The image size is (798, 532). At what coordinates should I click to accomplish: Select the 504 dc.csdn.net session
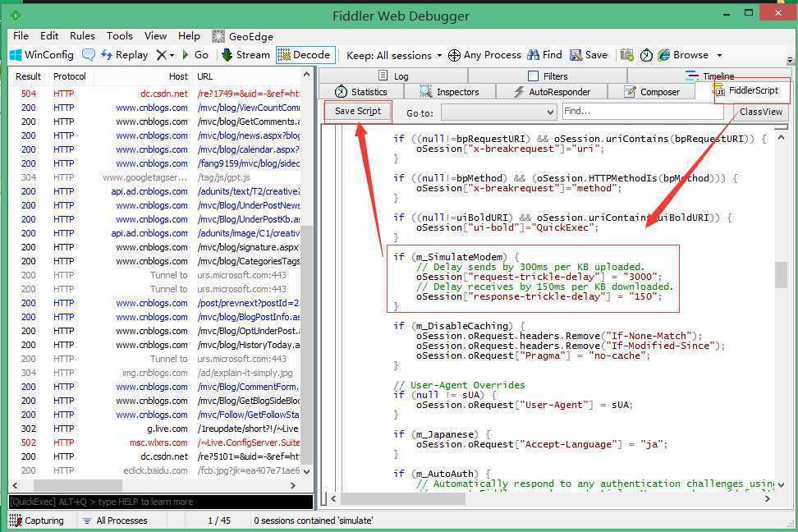click(154, 94)
